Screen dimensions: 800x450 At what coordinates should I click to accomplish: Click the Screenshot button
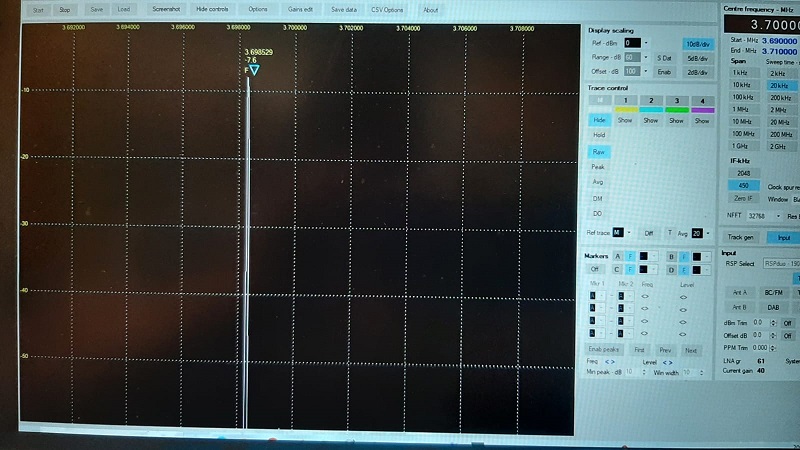click(x=164, y=9)
